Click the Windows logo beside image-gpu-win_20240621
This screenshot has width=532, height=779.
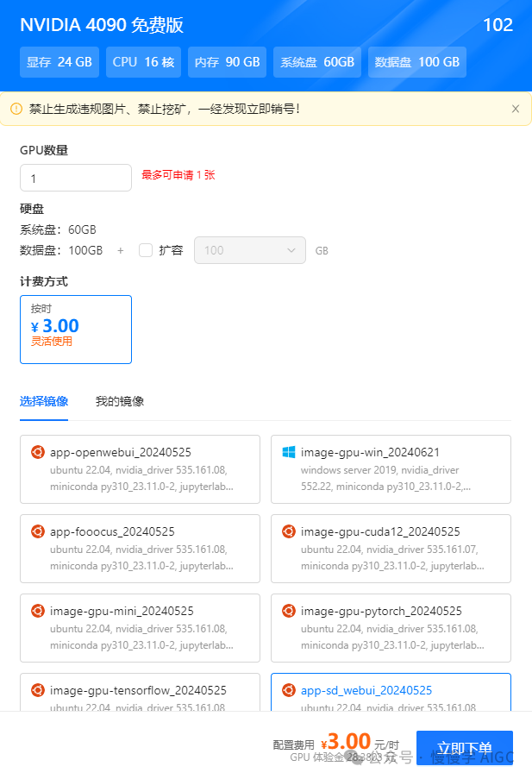click(289, 452)
